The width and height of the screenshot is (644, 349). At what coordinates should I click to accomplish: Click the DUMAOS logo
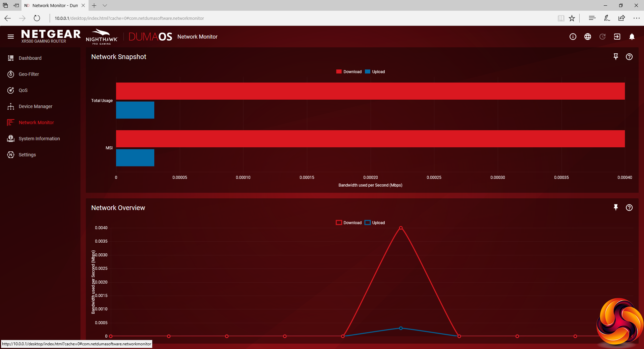click(x=150, y=37)
